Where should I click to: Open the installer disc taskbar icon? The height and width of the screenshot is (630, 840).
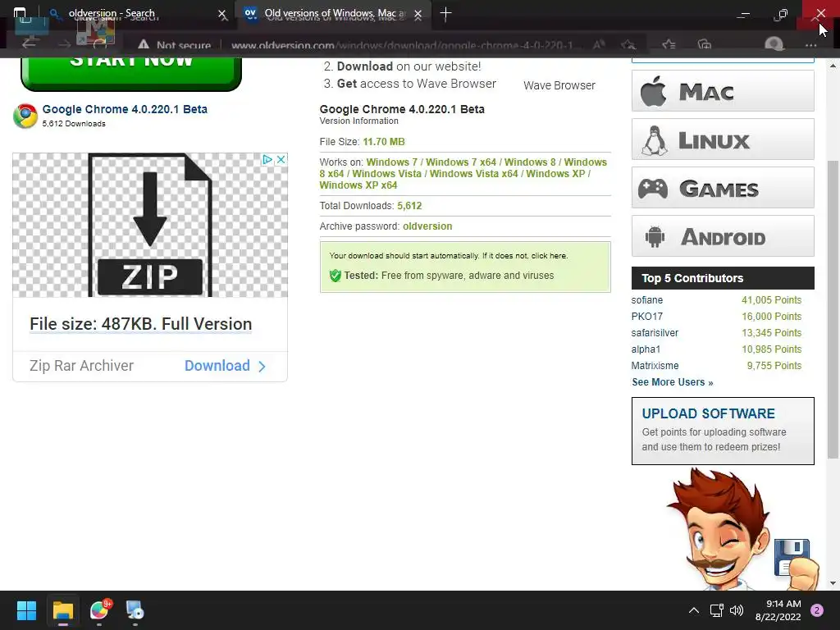click(x=135, y=610)
